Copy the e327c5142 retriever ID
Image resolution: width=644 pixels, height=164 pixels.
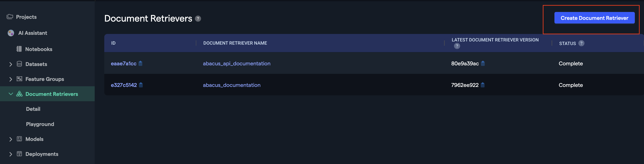pyautogui.click(x=141, y=85)
